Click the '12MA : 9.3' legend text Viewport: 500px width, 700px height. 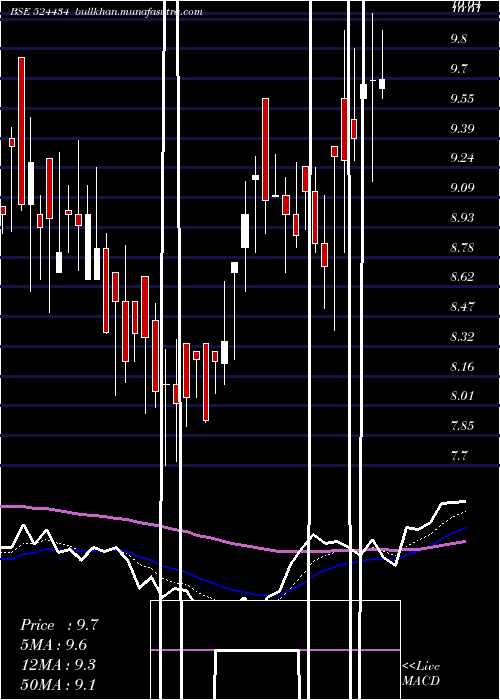point(58,665)
